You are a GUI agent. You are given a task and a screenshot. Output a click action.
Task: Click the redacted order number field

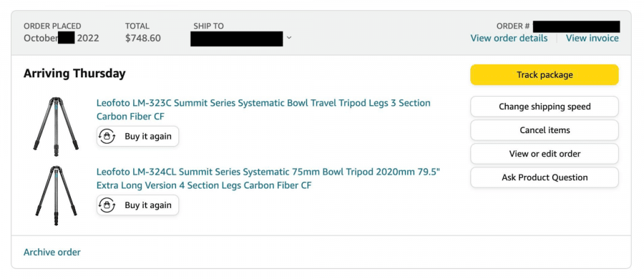click(576, 26)
